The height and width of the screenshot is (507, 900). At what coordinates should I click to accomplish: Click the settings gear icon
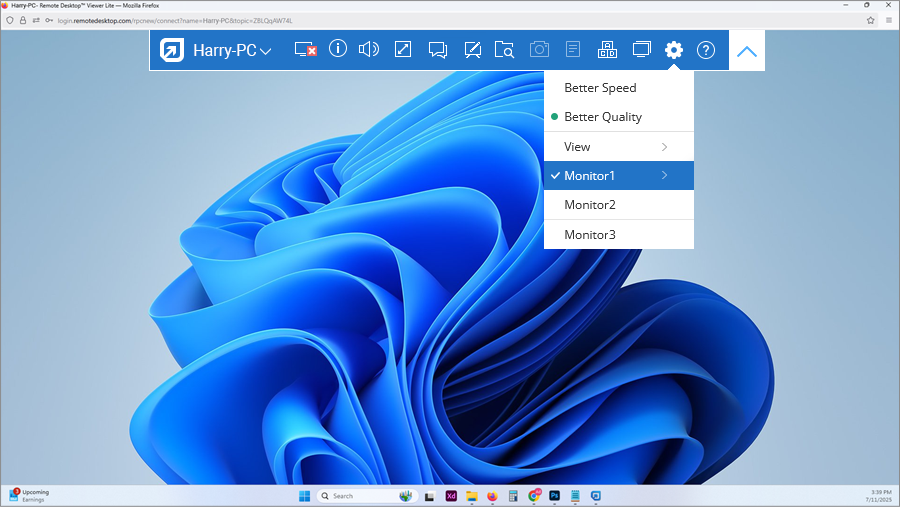coord(674,50)
